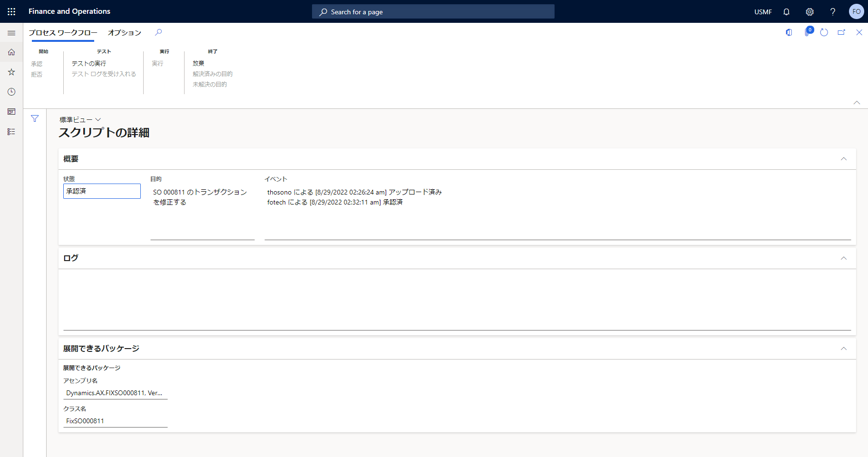Screen dimensions: 868x457
Task: Open Workspaces icon in the sidebar
Action: coord(11,112)
